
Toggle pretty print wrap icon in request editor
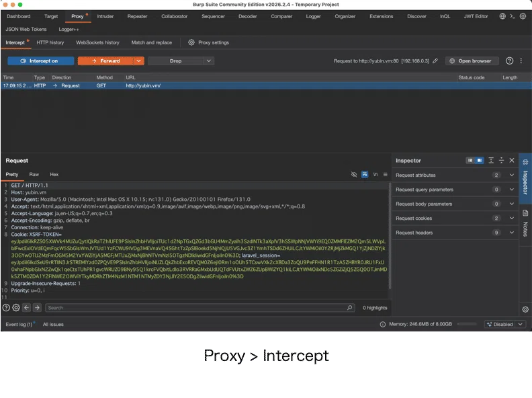365,174
